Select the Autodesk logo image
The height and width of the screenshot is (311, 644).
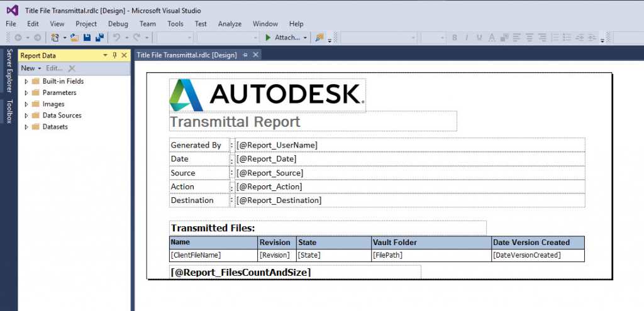click(267, 95)
